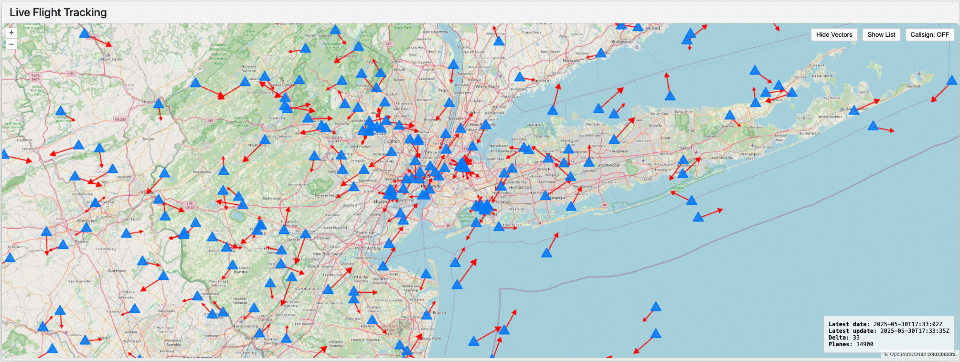Viewport: 960px width, 362px height.
Task: Select the plane over East Hampton flying northeast
Action: [x=853, y=110]
